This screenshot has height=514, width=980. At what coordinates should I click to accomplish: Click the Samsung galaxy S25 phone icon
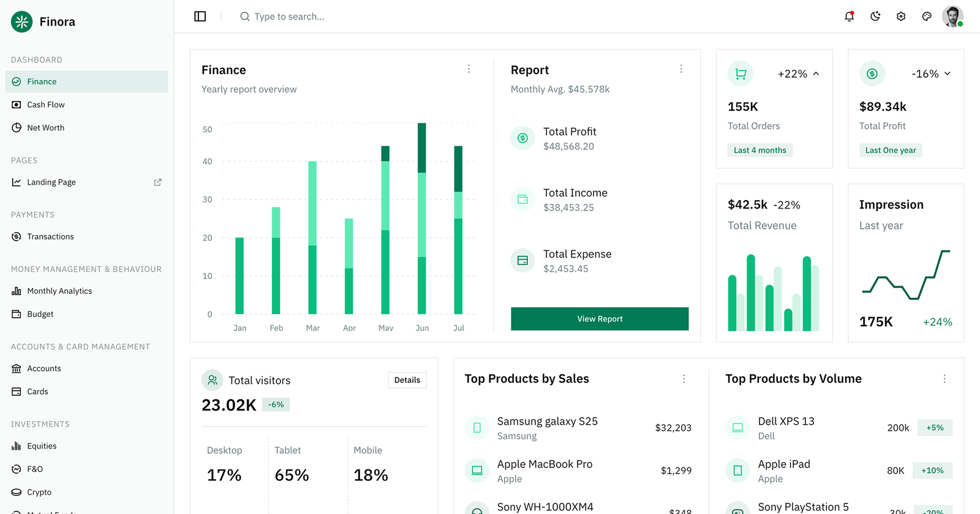click(x=477, y=428)
